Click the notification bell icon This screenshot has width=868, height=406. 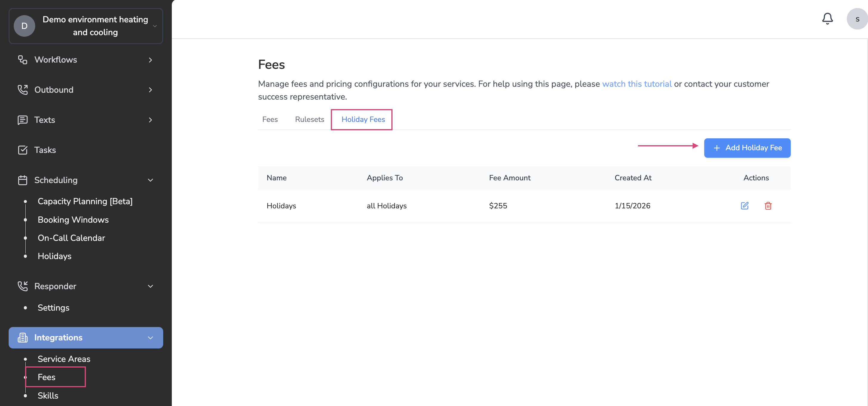(827, 18)
